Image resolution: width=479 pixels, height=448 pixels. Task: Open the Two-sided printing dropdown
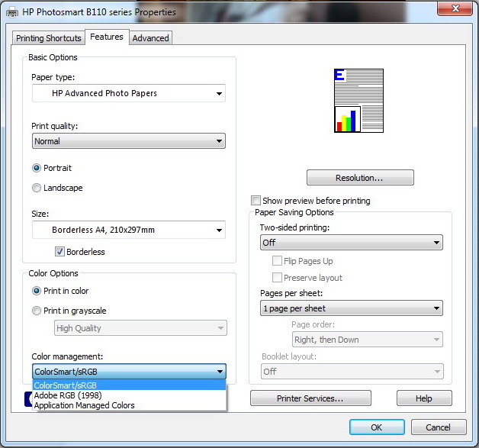(352, 243)
